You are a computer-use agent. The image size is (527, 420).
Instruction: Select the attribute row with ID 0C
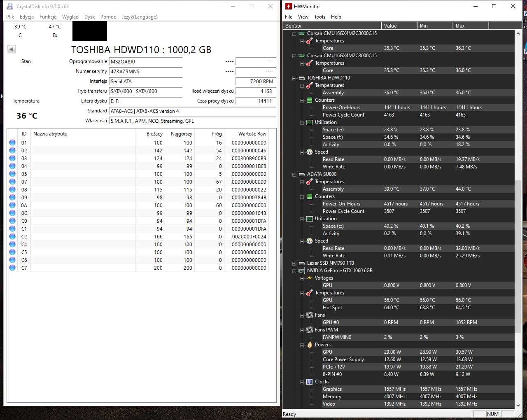pos(138,213)
